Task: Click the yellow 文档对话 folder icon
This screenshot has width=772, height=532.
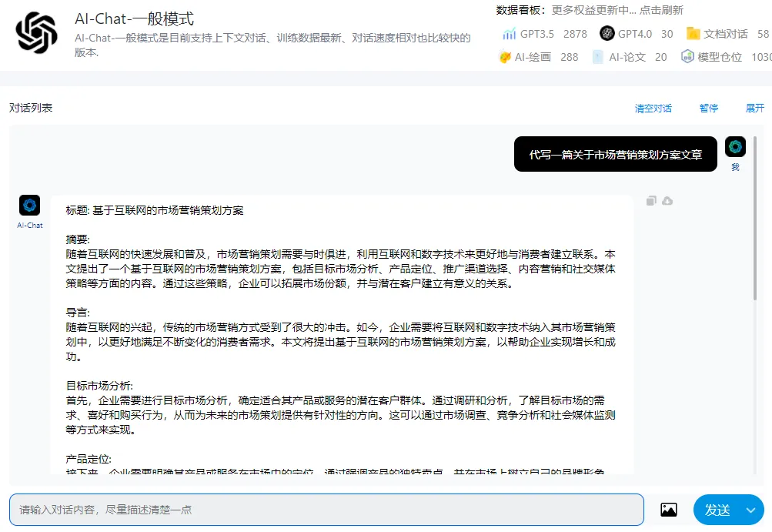Action: 693,34
